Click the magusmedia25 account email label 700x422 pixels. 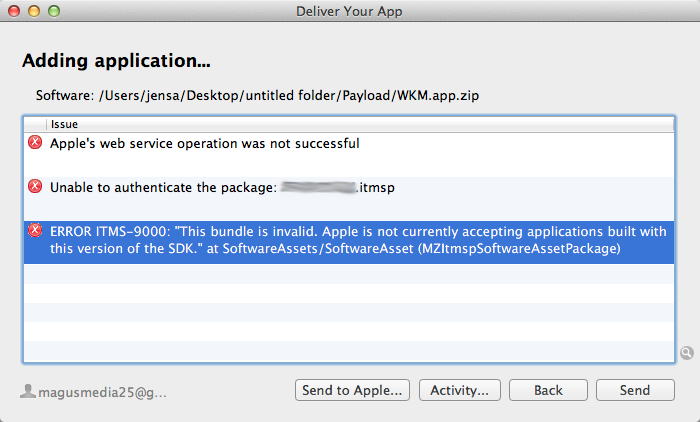[102, 391]
